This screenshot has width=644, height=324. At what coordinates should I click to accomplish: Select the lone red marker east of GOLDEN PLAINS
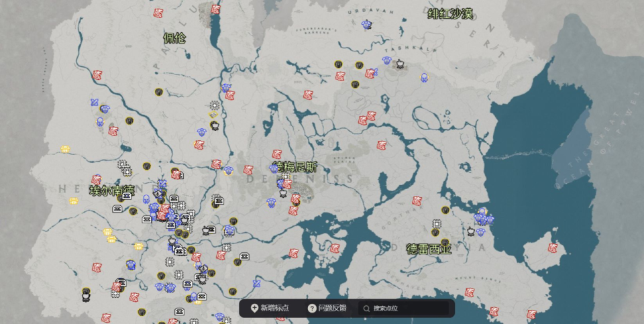382,145
